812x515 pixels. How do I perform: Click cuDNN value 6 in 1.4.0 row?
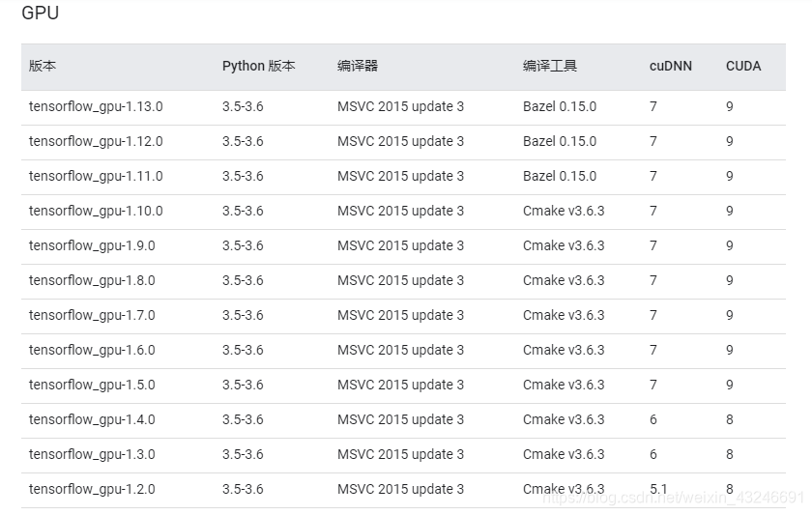pyautogui.click(x=653, y=419)
